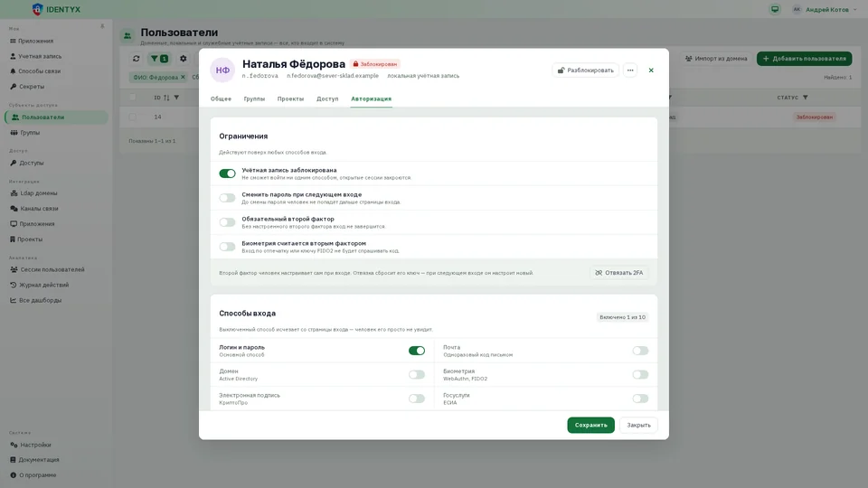Enable Электронная подпись login method

(417, 399)
